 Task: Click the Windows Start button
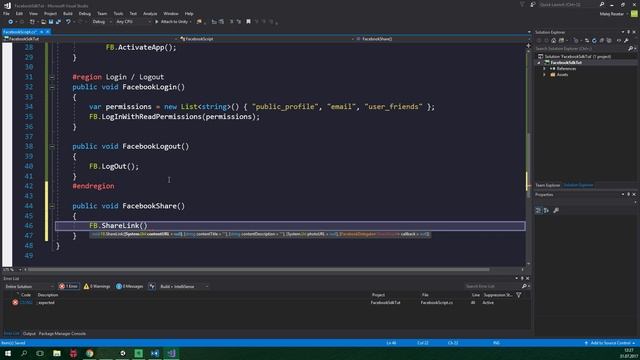[x=7, y=353]
